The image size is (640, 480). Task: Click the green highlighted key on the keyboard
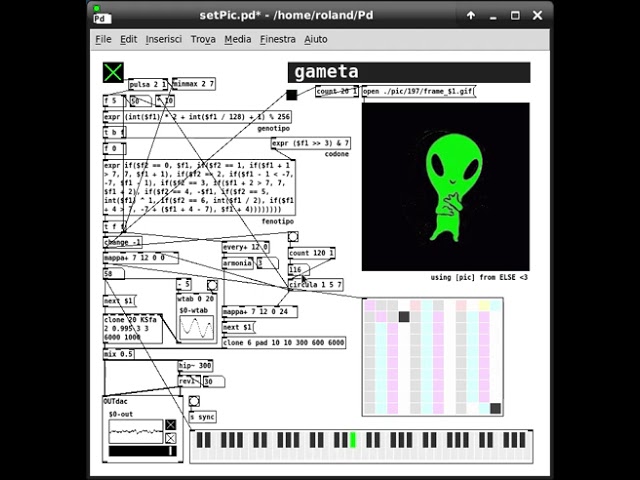(353, 440)
